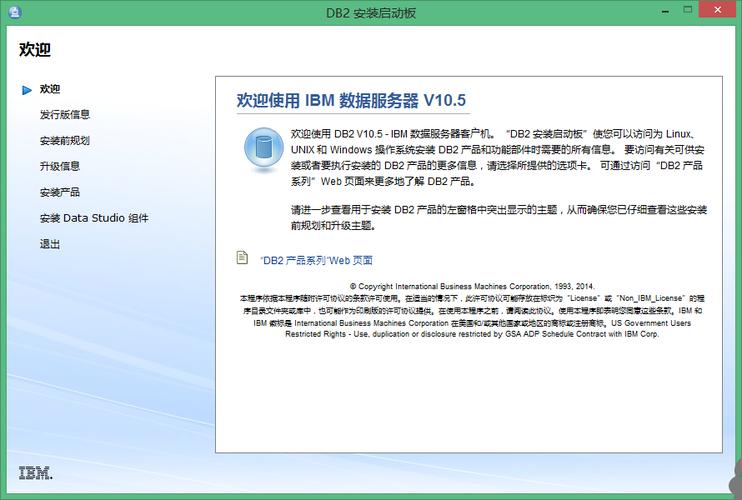The image size is (742, 500).
Task: Click the paragraph starting 请进一步查看
Action: click(x=499, y=218)
